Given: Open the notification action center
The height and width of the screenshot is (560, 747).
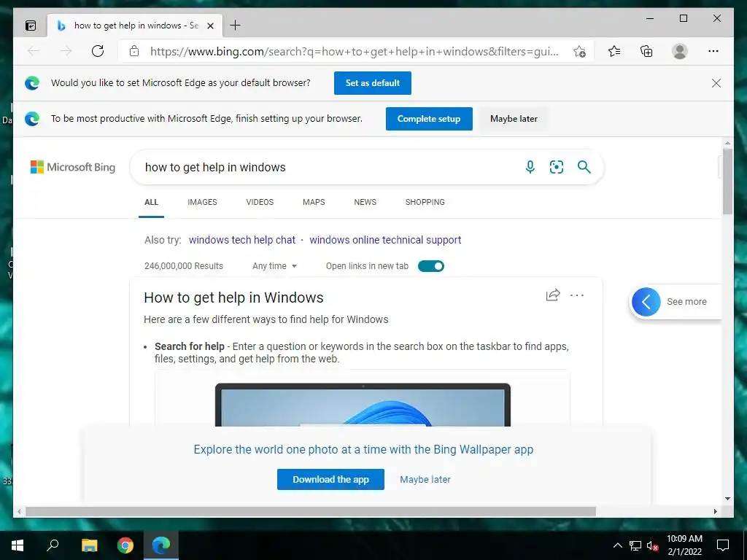Looking at the screenshot, I should tap(723, 545).
